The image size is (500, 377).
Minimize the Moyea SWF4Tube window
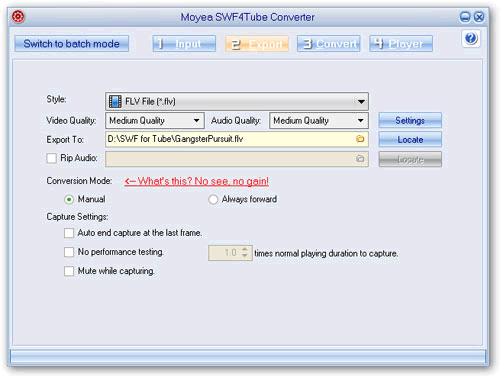pyautogui.click(x=465, y=17)
